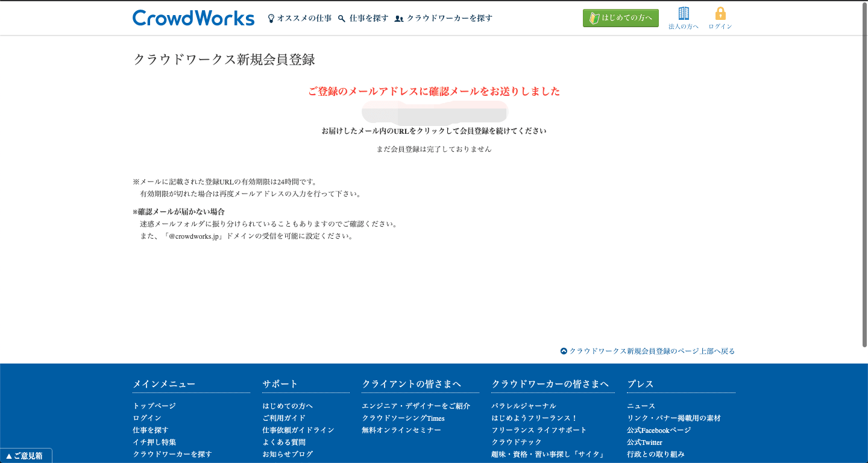
Task: Click イチ押し特集 in the footer
Action: (154, 442)
